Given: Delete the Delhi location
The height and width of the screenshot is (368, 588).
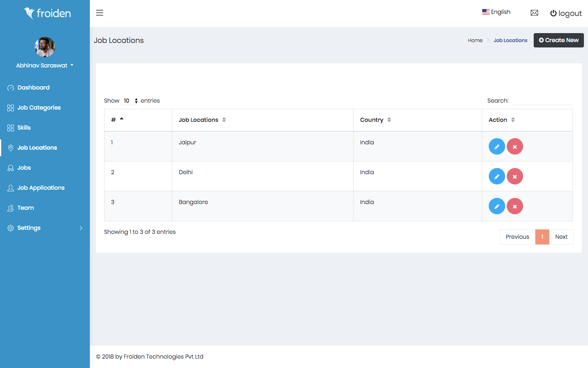Looking at the screenshot, I should tap(515, 176).
